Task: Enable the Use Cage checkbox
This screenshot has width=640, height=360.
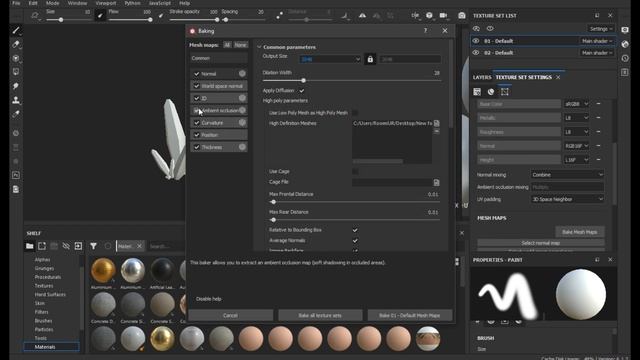Action: (x=355, y=171)
